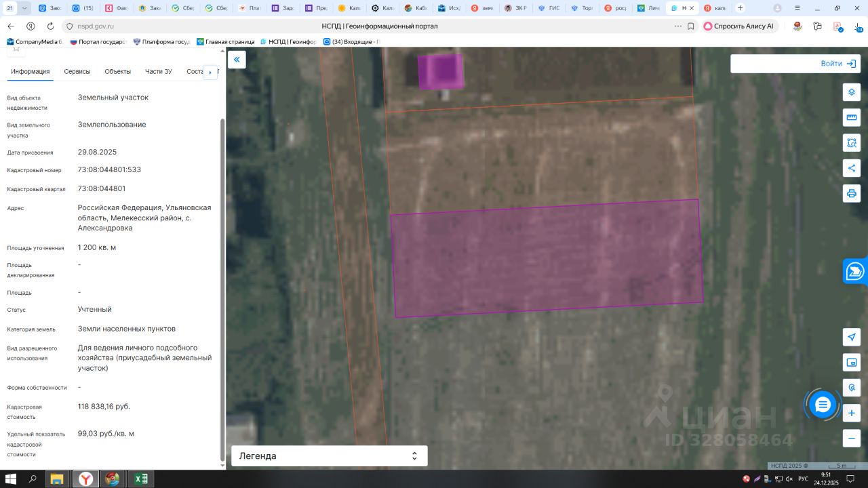Switch to the Информация tab
The height and width of the screenshot is (488, 868).
pyautogui.click(x=30, y=72)
